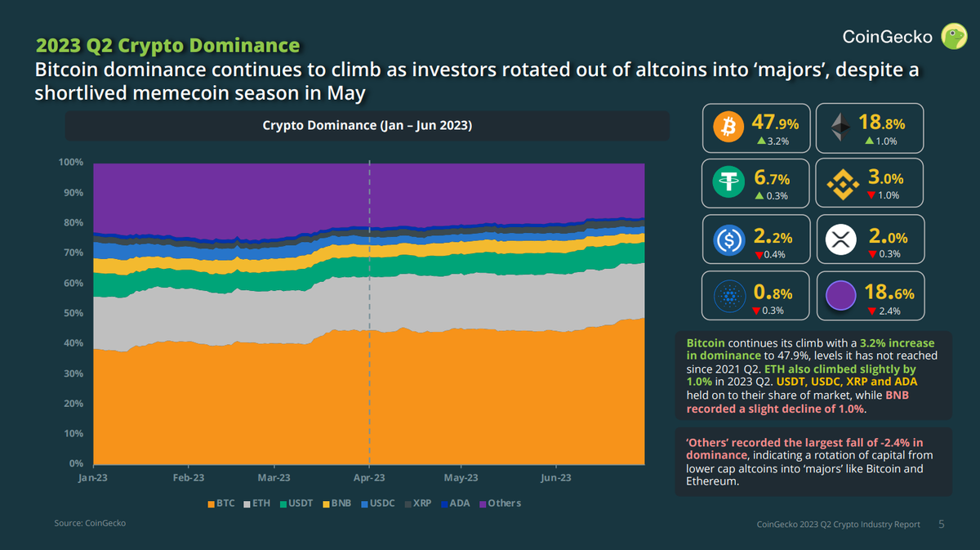Click the Jun-23 axis label
The width and height of the screenshot is (980, 550).
tap(555, 478)
